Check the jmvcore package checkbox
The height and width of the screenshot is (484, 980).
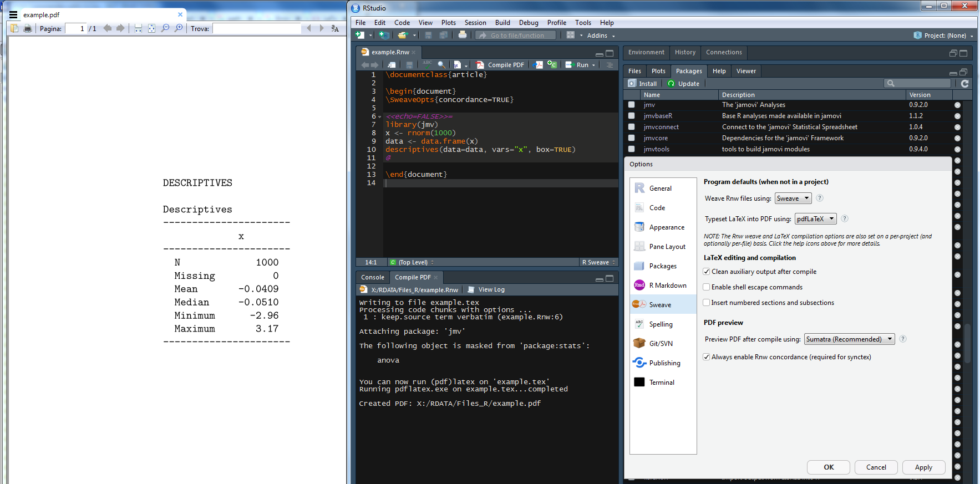[632, 138]
